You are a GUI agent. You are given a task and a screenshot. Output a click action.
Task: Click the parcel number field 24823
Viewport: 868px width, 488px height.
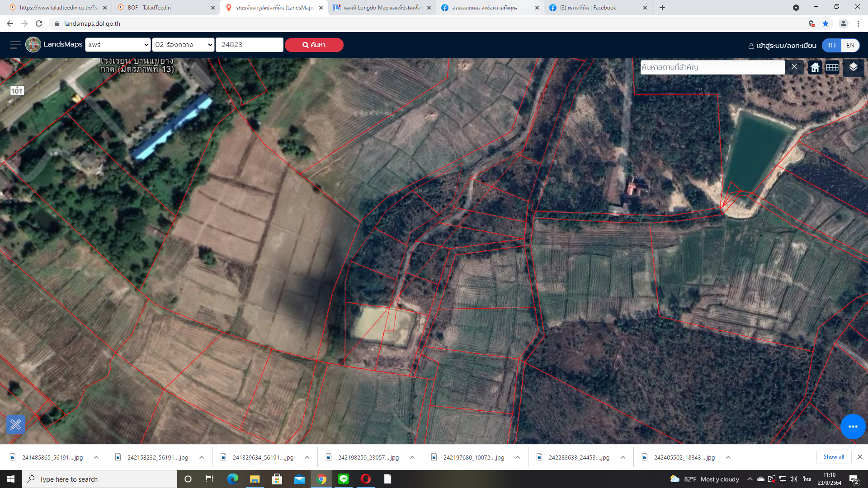(250, 45)
